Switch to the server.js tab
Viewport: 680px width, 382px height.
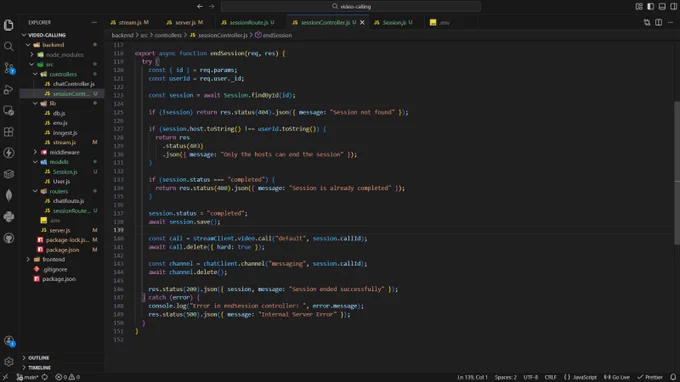185,23
